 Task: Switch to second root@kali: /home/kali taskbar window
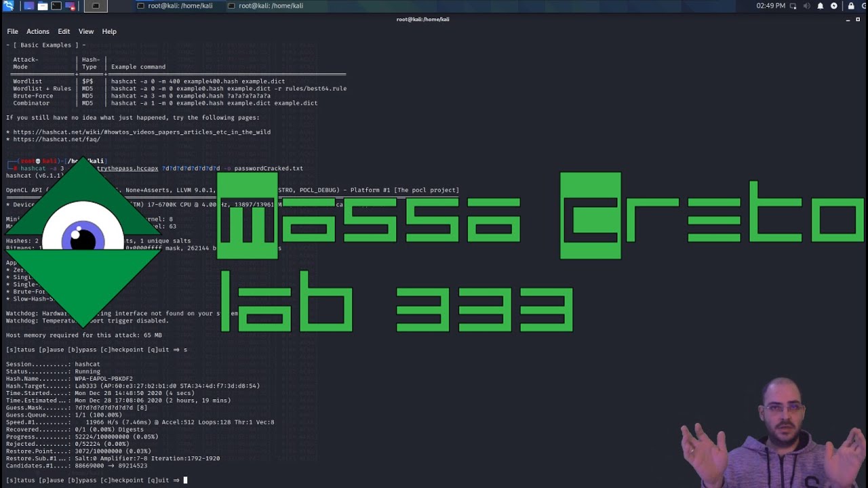265,6
